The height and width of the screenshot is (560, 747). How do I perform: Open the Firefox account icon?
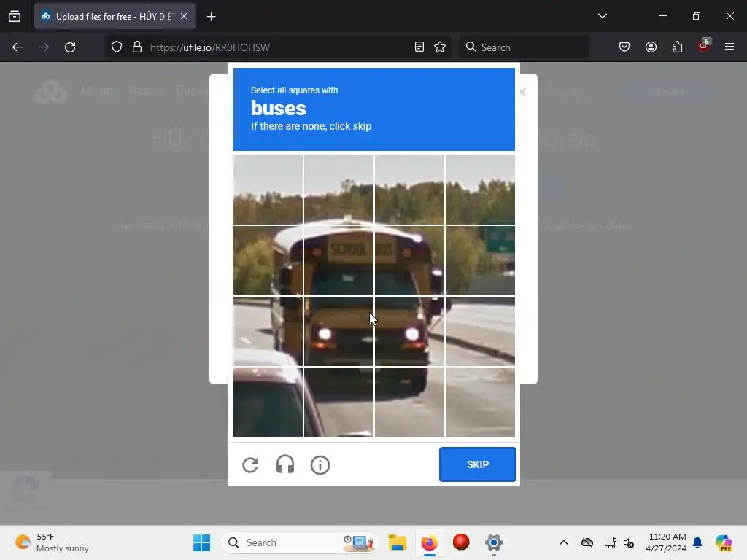tap(651, 47)
